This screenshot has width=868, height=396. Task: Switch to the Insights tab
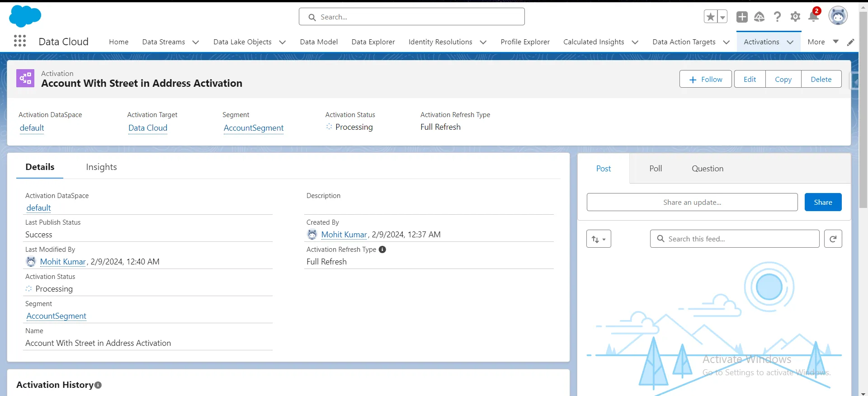tap(101, 167)
